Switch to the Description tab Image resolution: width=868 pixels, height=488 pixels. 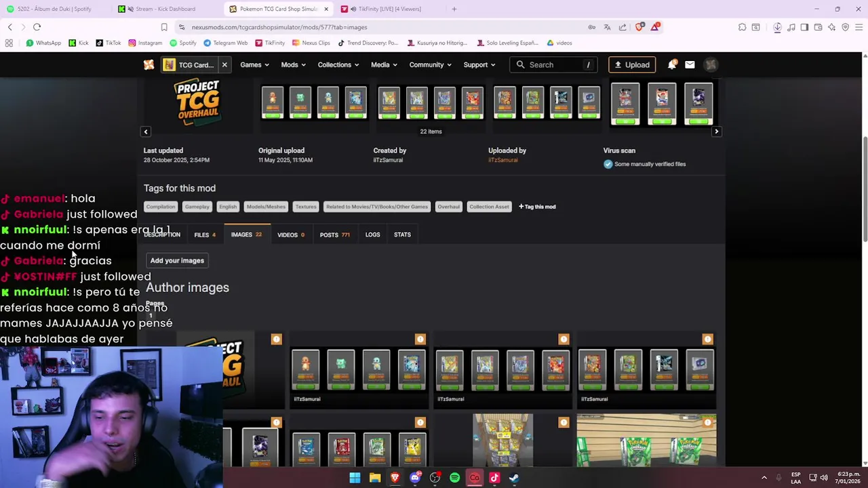coord(162,235)
